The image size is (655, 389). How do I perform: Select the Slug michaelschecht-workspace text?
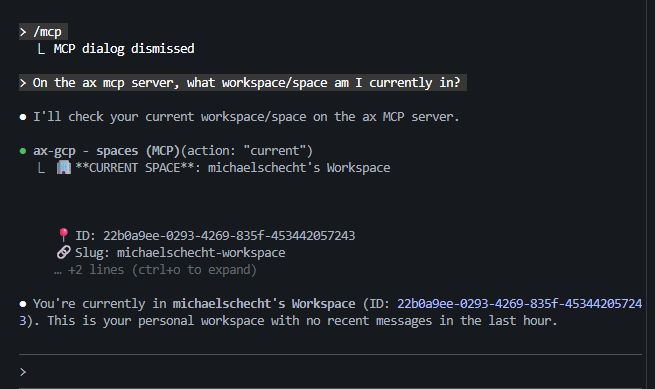pos(180,253)
